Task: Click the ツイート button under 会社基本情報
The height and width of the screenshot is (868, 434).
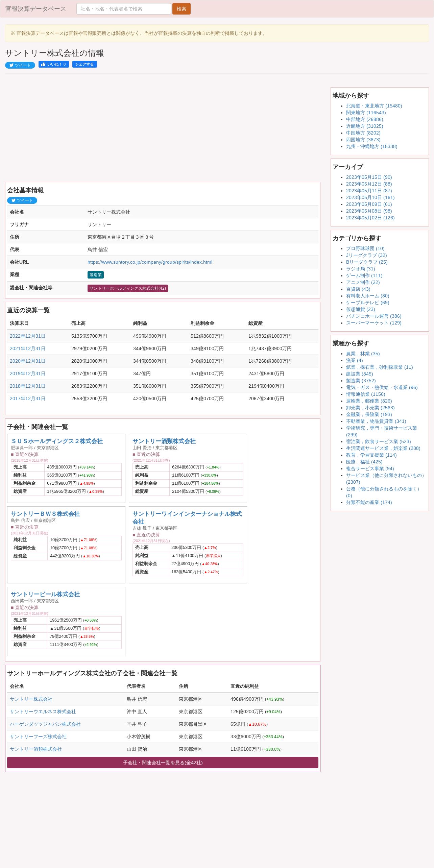Action: click(22, 200)
